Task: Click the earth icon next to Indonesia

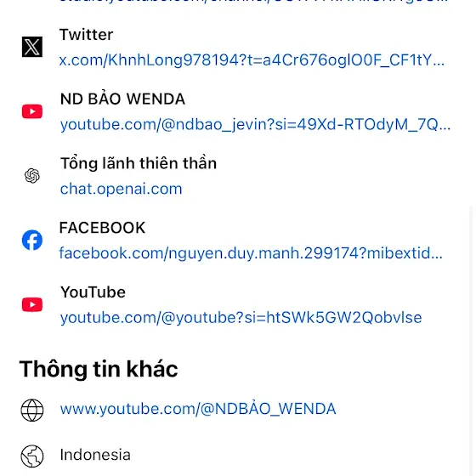Action: [32, 456]
